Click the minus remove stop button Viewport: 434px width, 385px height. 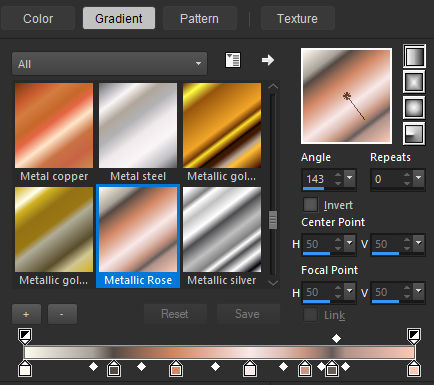(62, 314)
